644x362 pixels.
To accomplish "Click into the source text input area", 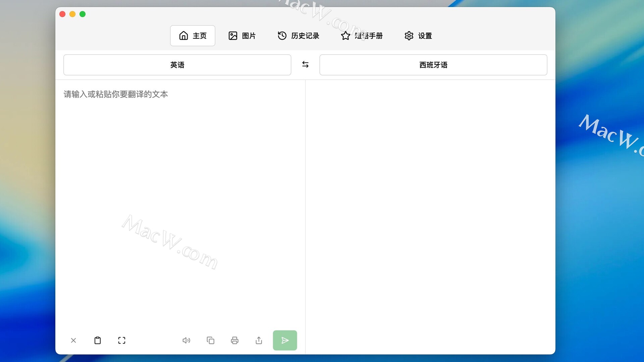I will (x=180, y=201).
